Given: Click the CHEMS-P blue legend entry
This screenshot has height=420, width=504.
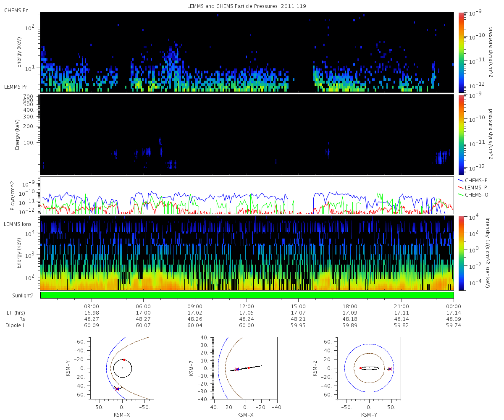Looking at the screenshot, I should tap(473, 180).
